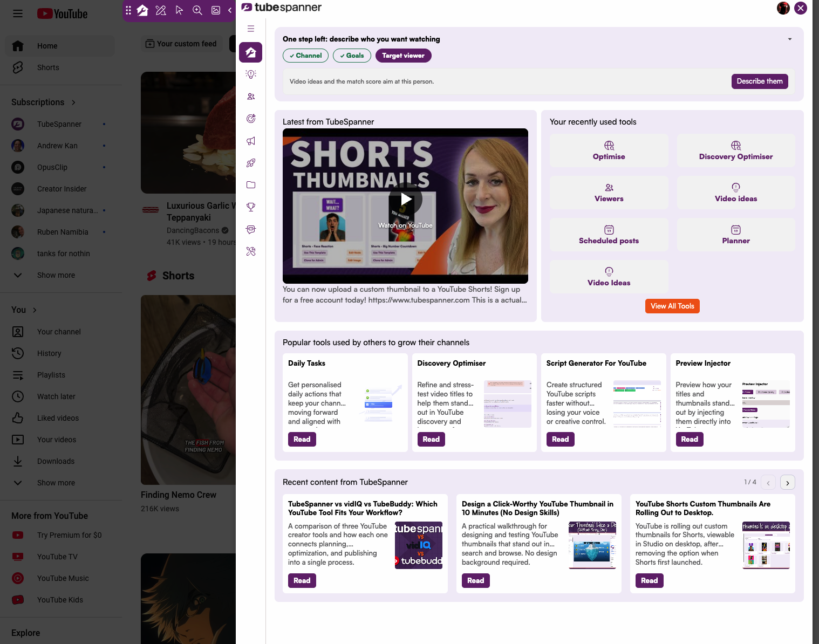819x644 pixels.
Task: Open the chat bot icon in TubeSpanner sidebar
Action: [251, 229]
